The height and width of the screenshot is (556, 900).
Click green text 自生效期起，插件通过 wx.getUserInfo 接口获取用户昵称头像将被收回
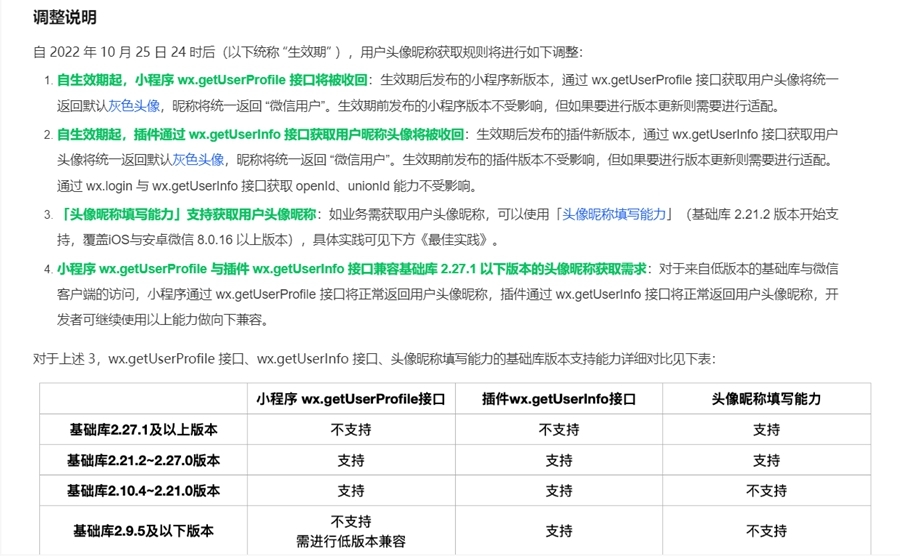[x=260, y=134]
